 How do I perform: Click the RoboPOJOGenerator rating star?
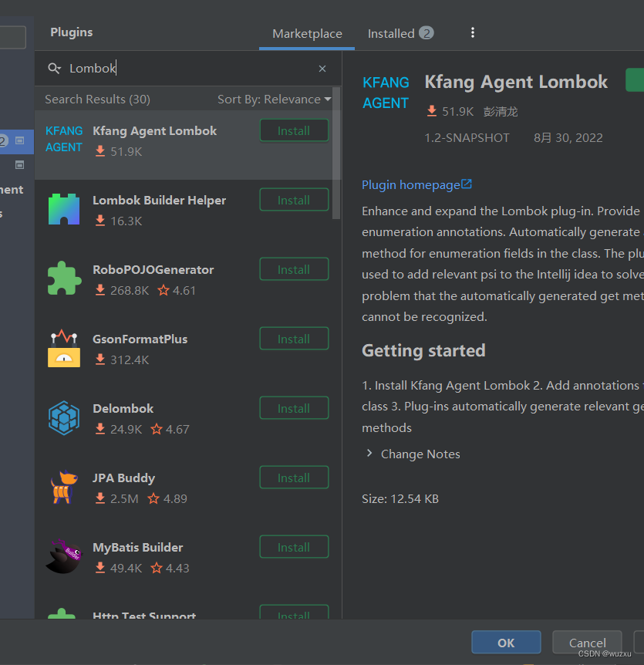tap(164, 291)
